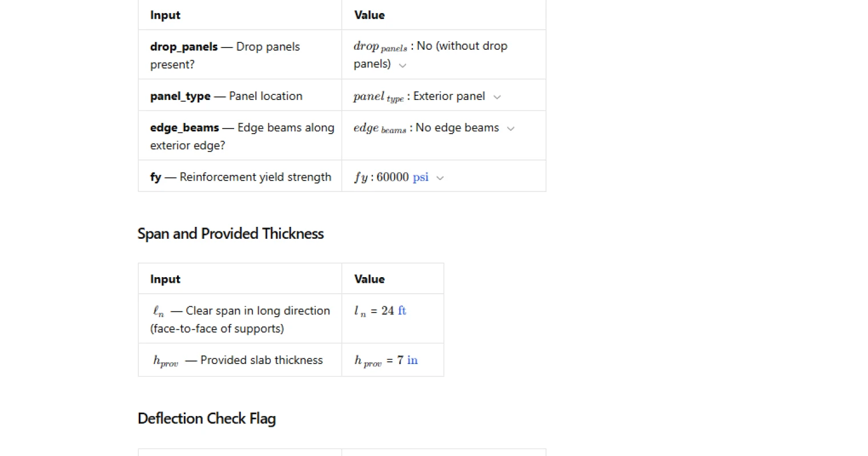Click the ft unit link for clear span
The image size is (868, 456).
402,310
